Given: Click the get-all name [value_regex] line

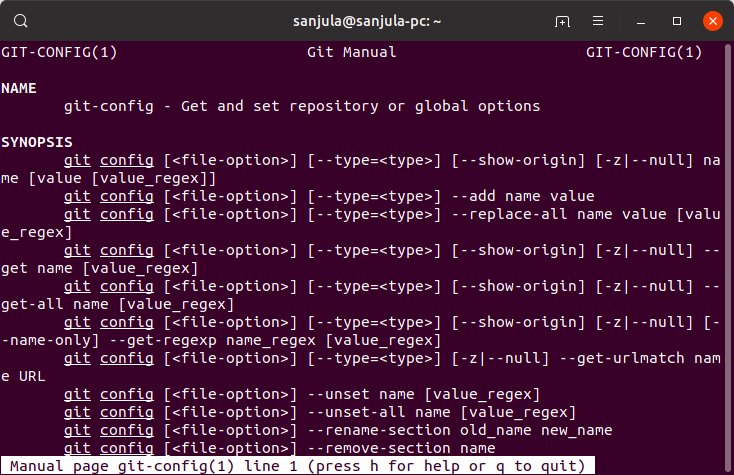Looking at the screenshot, I should (x=117, y=304).
